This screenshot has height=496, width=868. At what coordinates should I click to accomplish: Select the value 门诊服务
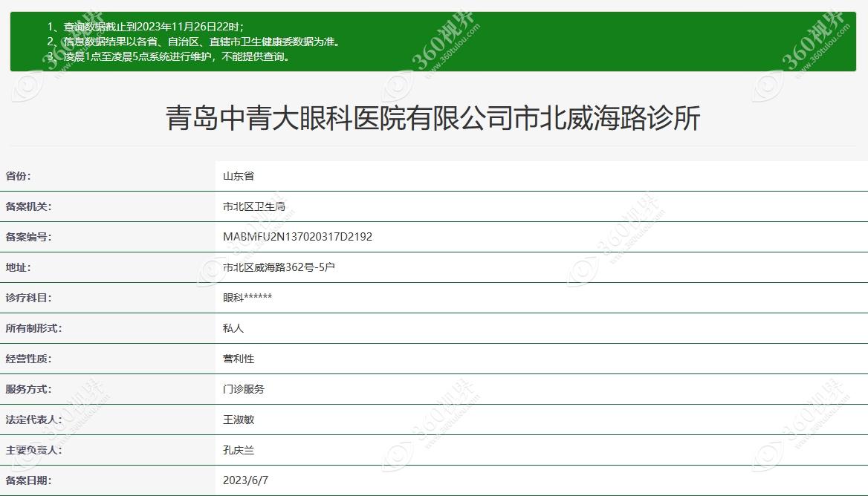(x=244, y=389)
